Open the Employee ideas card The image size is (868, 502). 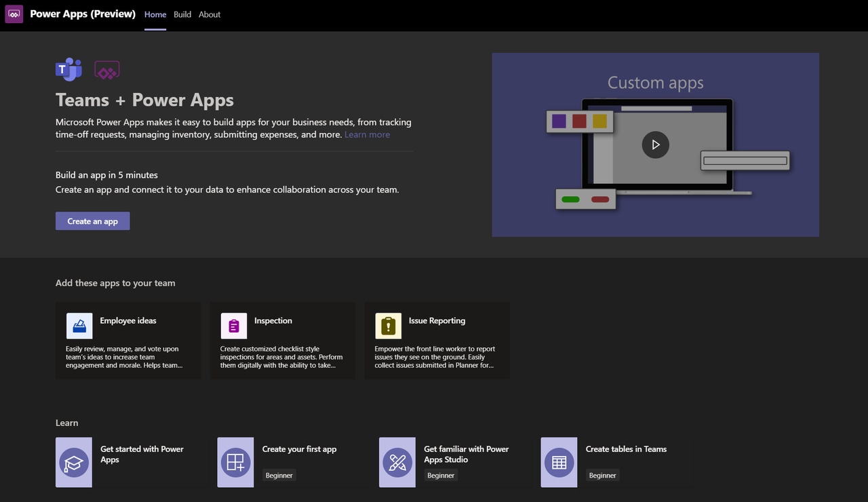coord(128,340)
